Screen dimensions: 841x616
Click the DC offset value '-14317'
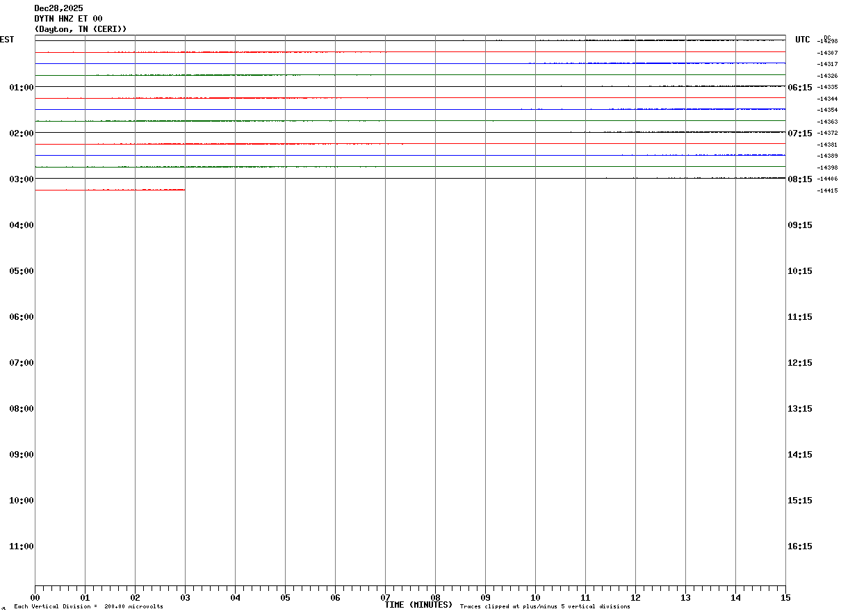(x=827, y=64)
